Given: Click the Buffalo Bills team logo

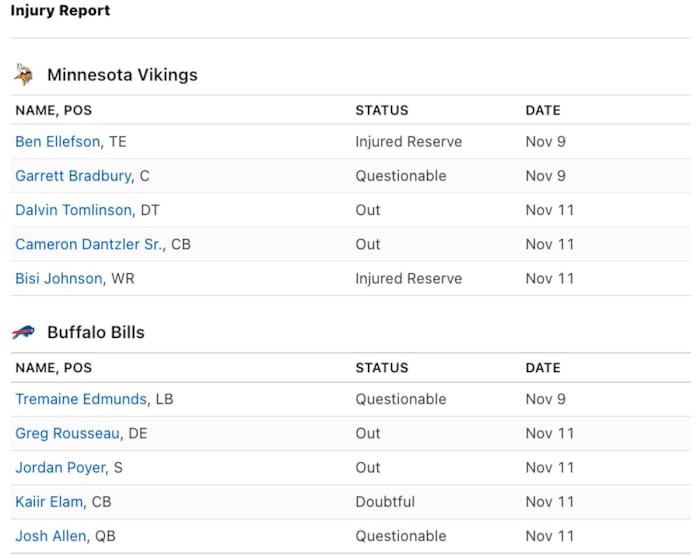Looking at the screenshot, I should [23, 332].
